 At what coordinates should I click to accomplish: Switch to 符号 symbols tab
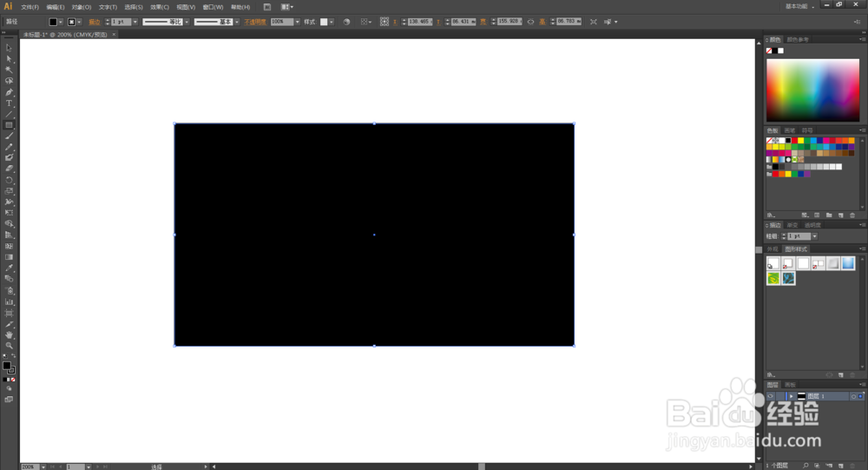(807, 131)
